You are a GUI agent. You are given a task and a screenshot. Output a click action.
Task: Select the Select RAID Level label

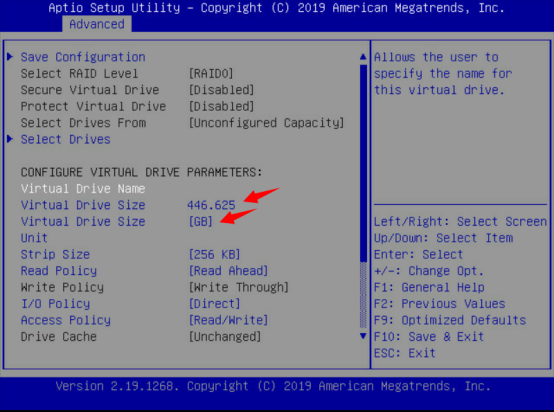[79, 73]
